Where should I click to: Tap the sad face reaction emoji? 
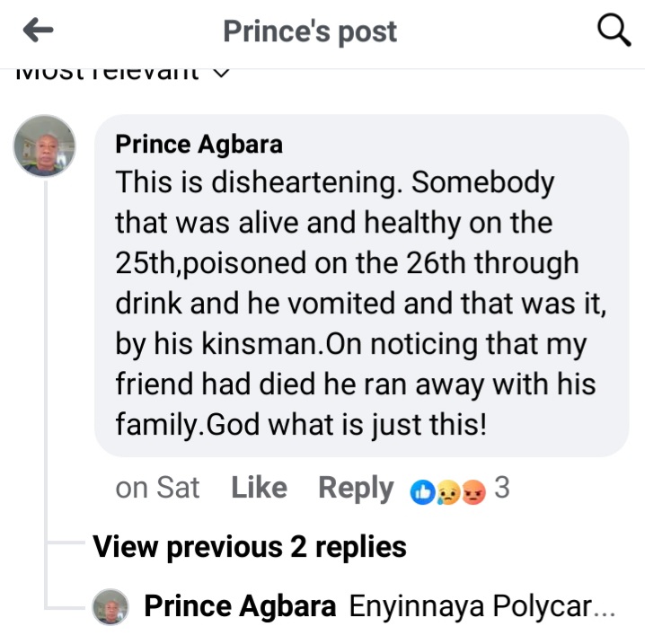[446, 490]
